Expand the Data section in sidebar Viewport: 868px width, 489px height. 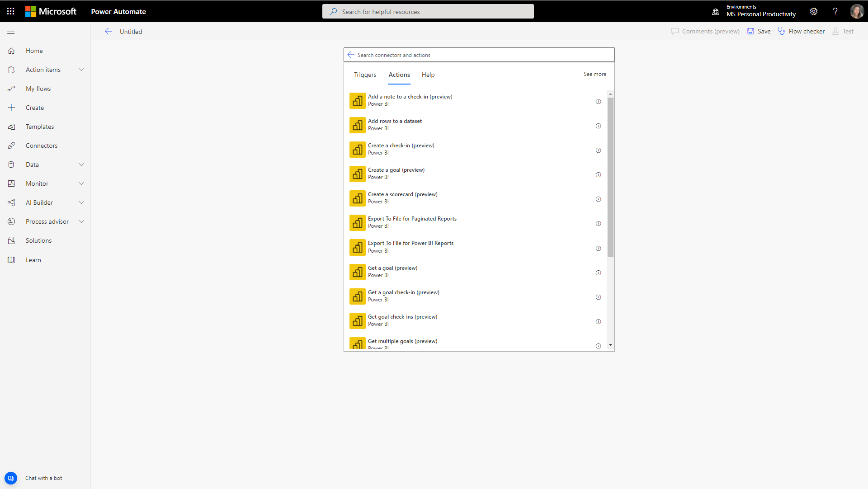pos(45,165)
